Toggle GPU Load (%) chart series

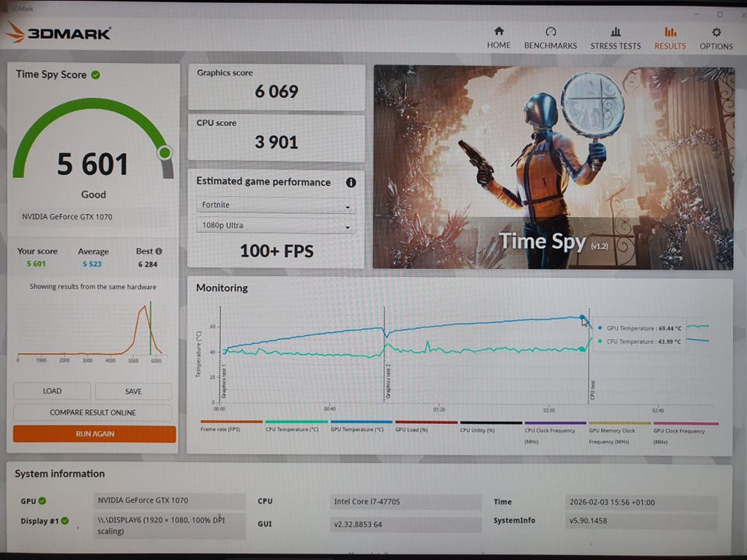(x=426, y=426)
